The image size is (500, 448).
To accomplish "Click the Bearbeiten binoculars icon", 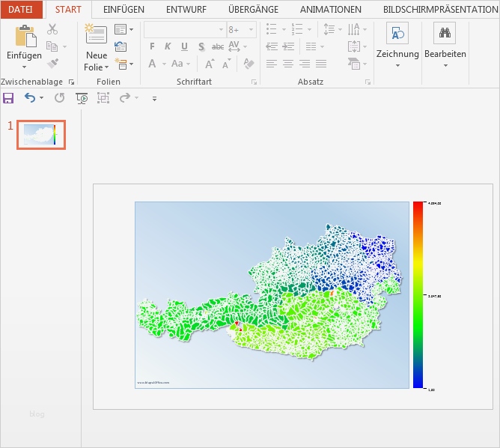I will click(x=445, y=34).
